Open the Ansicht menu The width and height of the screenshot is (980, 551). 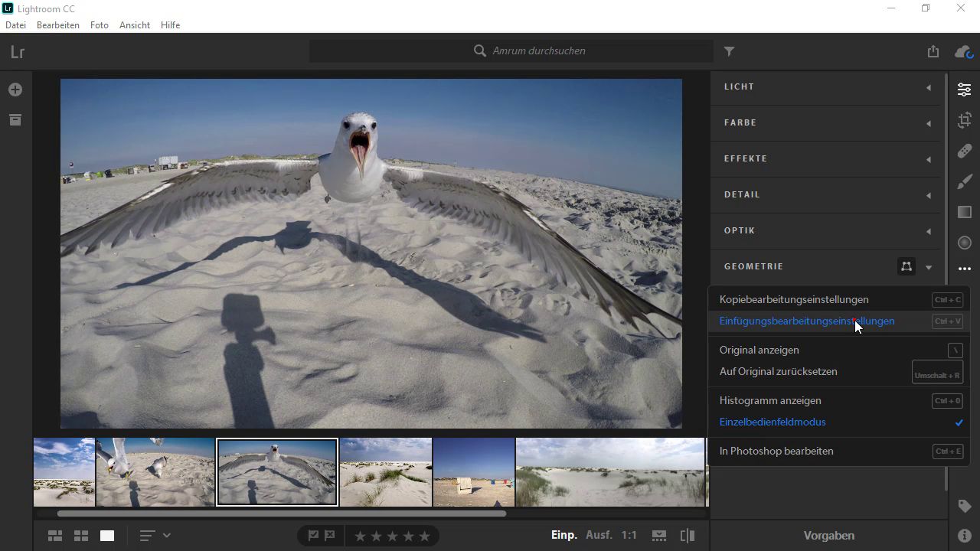click(x=135, y=25)
